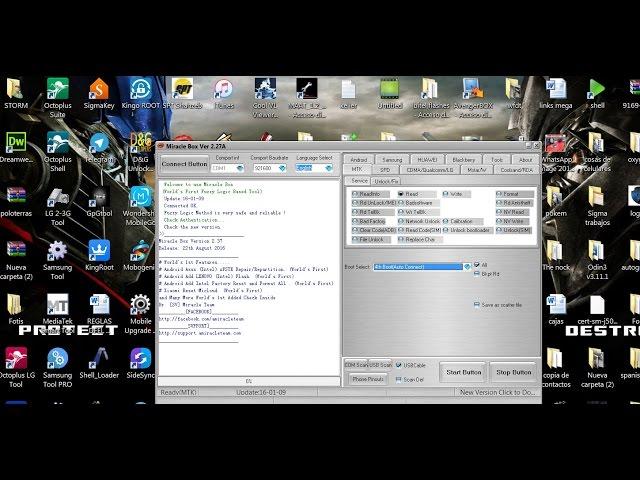Open the Language Select dropdown
The height and width of the screenshot is (480, 640).
tap(314, 168)
